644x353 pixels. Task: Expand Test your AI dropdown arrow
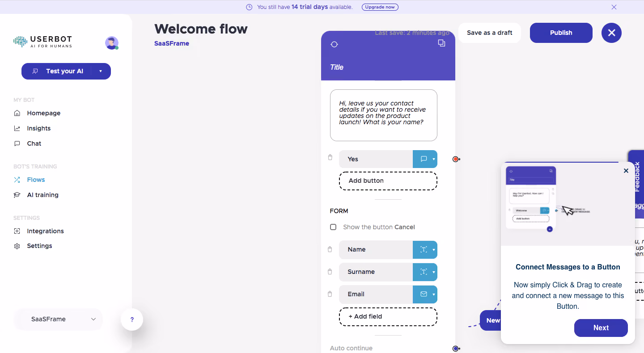[x=101, y=71]
